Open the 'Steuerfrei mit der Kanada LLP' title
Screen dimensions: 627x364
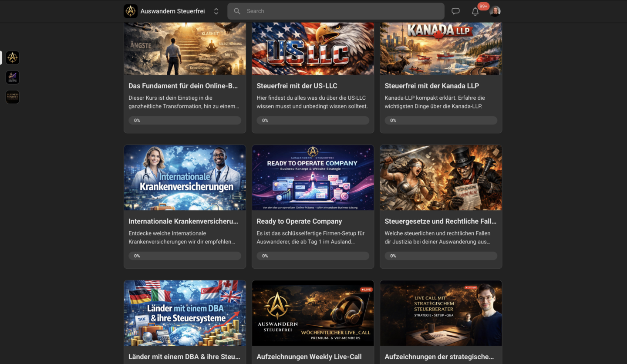(432, 86)
